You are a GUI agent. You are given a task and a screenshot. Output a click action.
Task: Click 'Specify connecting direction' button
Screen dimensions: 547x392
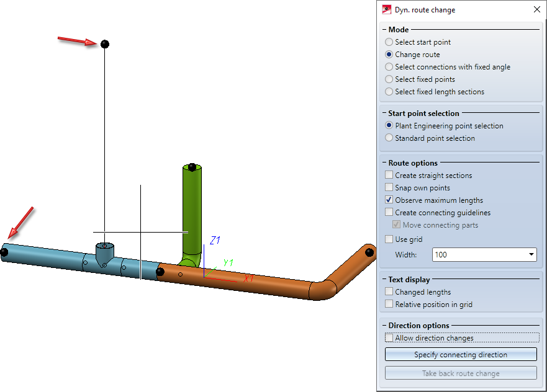point(461,354)
